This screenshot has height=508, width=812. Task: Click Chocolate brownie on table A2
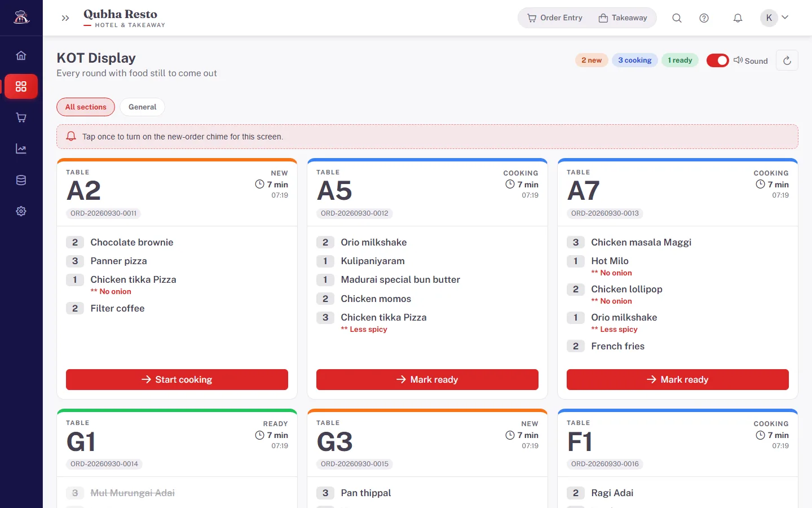[x=132, y=242]
